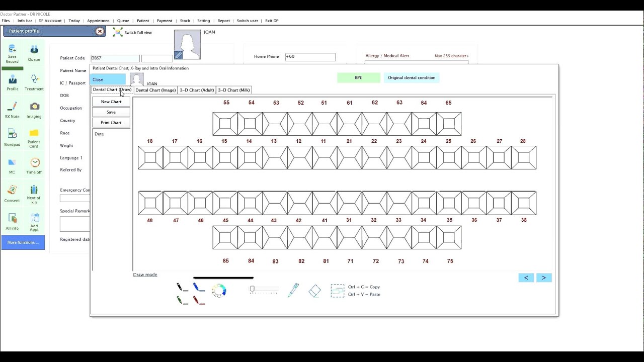Open Treatment from the sidebar
Screen dimensions: 644x362
tap(34, 83)
